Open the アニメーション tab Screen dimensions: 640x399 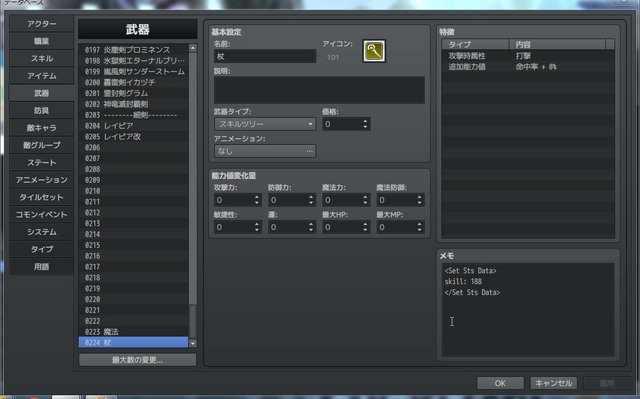click(x=42, y=180)
